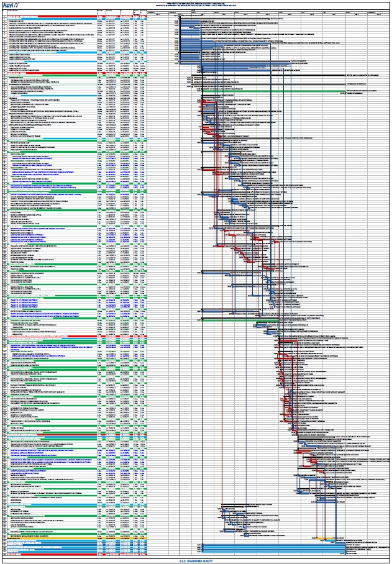The height and width of the screenshot is (564, 392).
Task: Click the project title header text
Action: click(x=196, y=5)
